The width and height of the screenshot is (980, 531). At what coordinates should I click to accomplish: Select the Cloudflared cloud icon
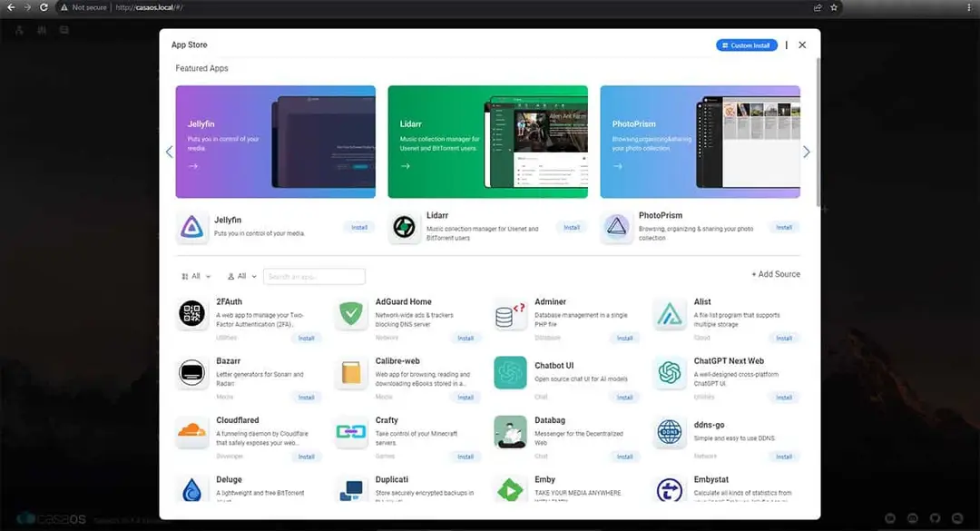191,432
